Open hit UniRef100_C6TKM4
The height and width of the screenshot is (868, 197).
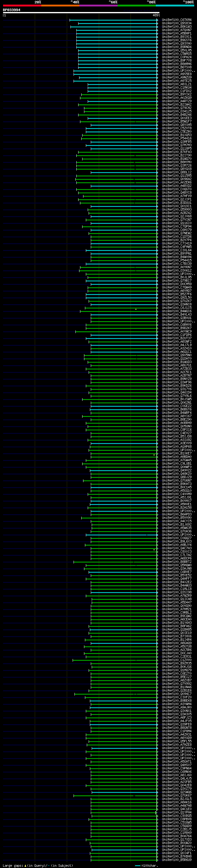tap(176, 20)
